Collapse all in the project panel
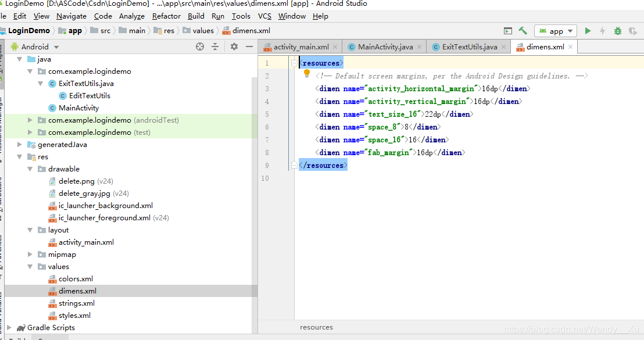 coord(215,46)
